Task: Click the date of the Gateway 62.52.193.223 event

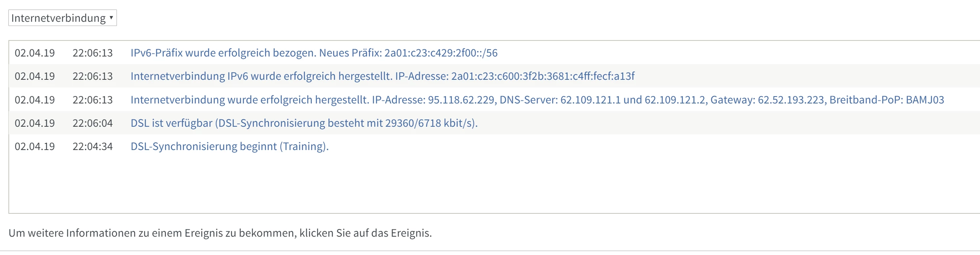Action: 35,100
